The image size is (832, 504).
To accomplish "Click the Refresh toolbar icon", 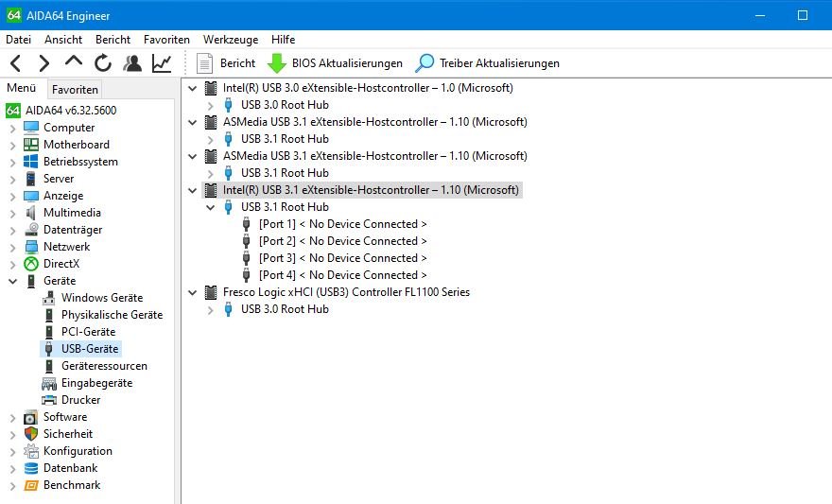I will click(x=103, y=63).
